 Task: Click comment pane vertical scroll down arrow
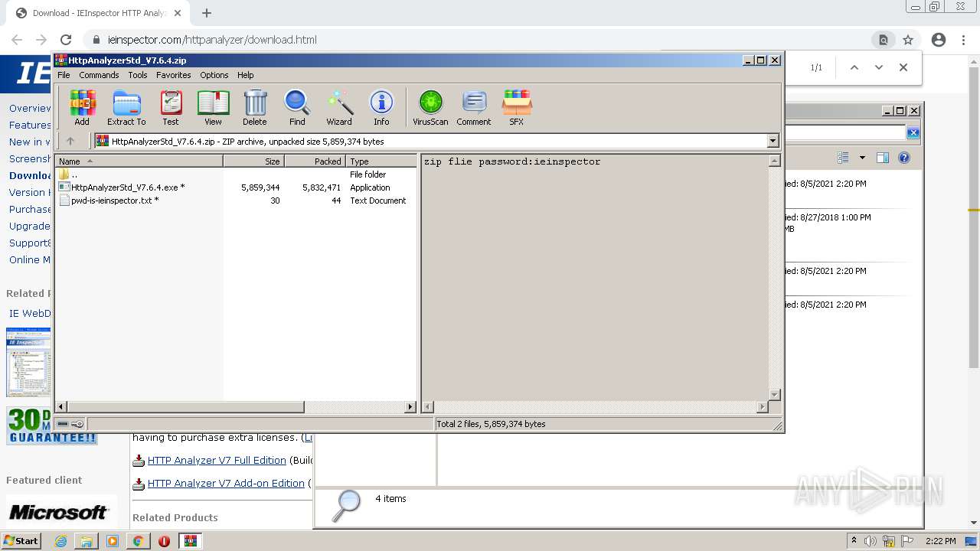774,394
